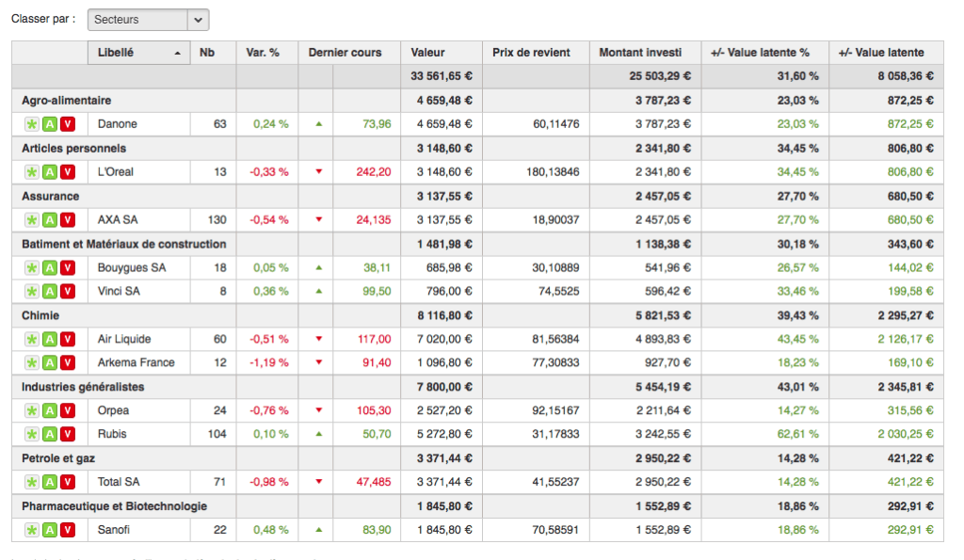Sort by the Valeur column header

442,53
